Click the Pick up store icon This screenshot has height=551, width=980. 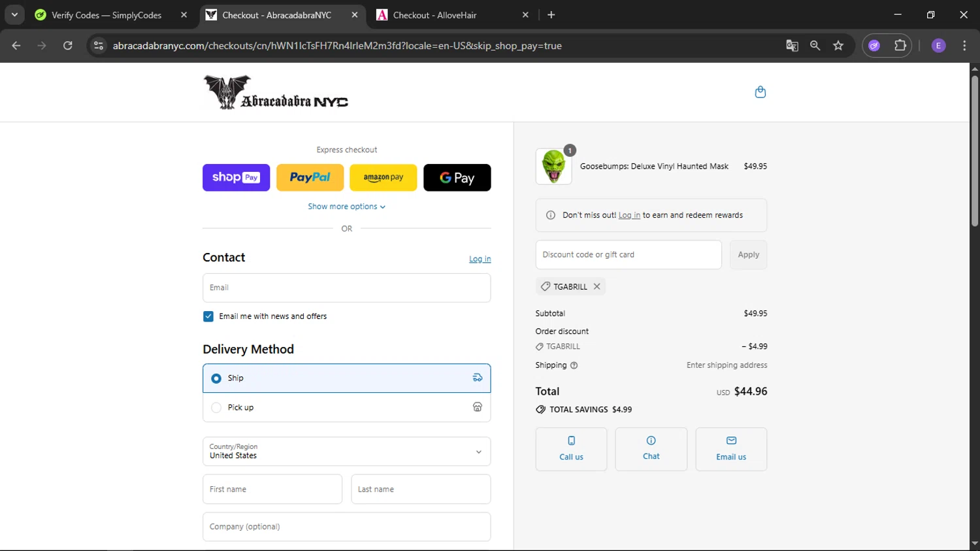[478, 407]
